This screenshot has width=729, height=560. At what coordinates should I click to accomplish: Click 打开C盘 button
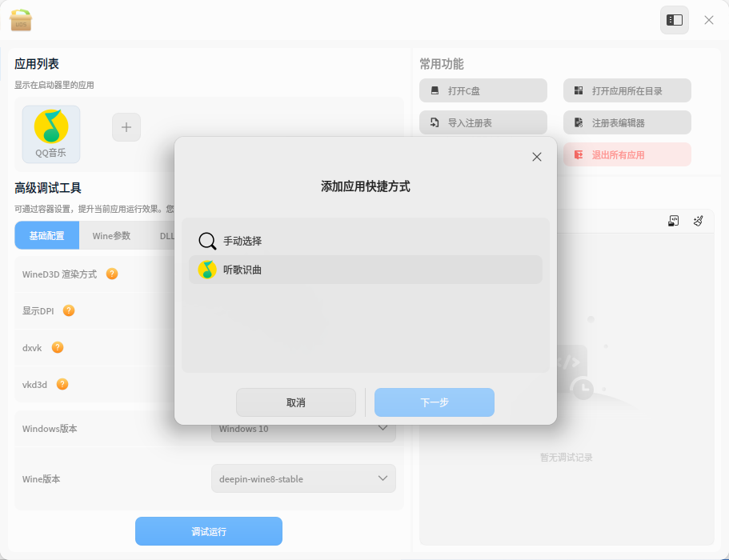483,90
